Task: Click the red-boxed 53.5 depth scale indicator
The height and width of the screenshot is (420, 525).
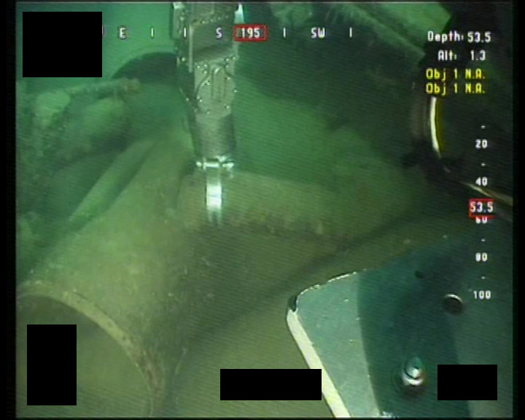Action: pyautogui.click(x=481, y=208)
